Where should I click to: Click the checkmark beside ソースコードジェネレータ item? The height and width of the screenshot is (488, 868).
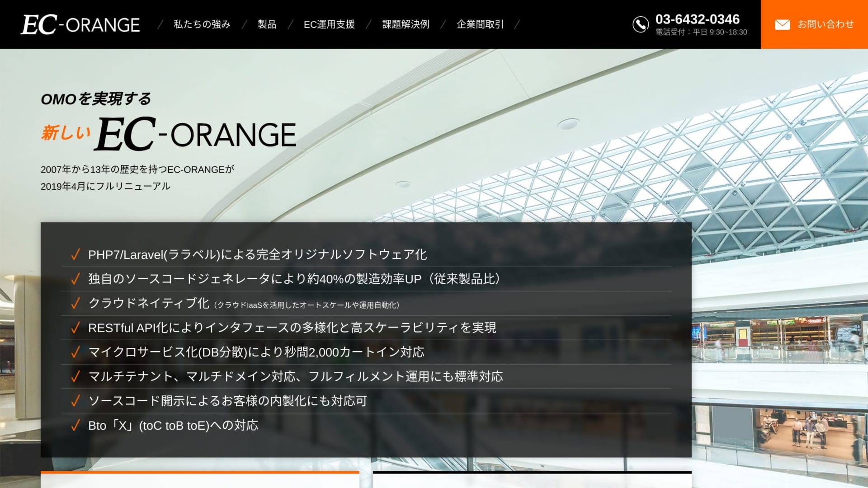pos(75,279)
